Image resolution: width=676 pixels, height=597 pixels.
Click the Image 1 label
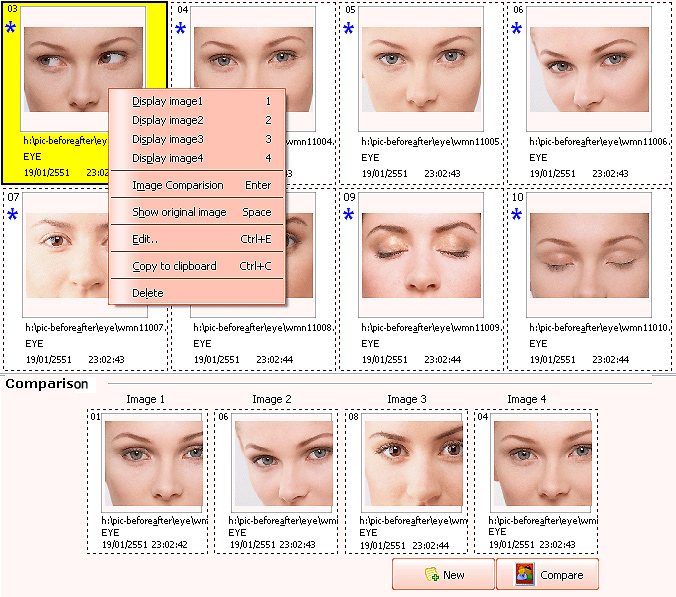click(x=146, y=400)
